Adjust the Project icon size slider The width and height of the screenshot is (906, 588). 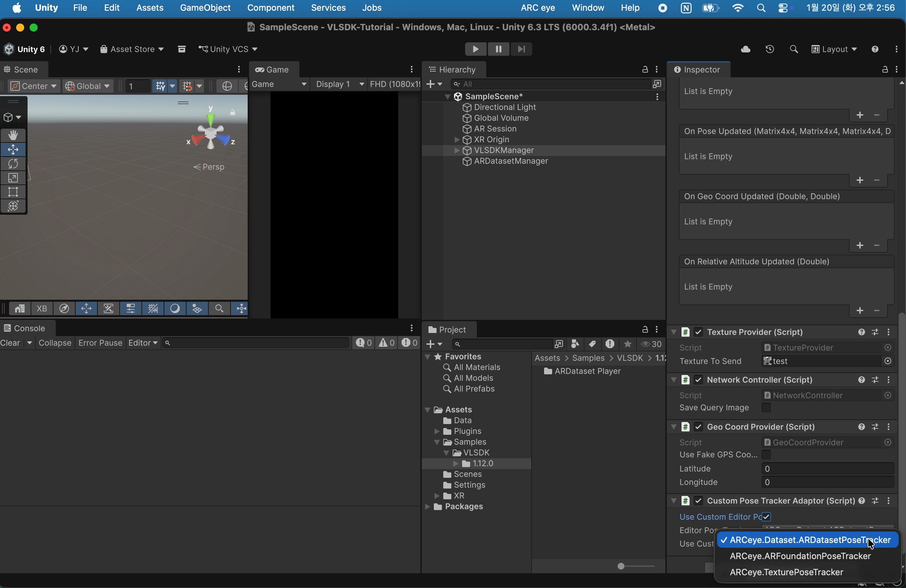[x=621, y=567]
